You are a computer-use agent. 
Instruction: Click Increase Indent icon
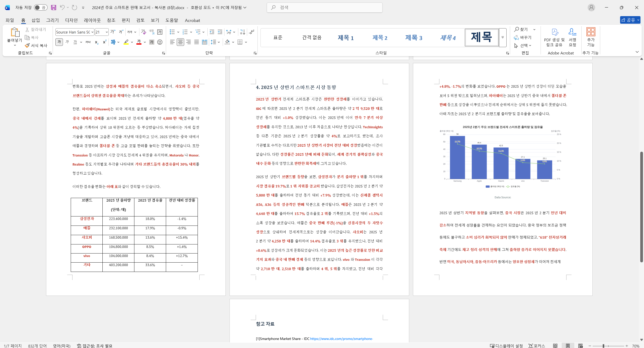(x=220, y=32)
